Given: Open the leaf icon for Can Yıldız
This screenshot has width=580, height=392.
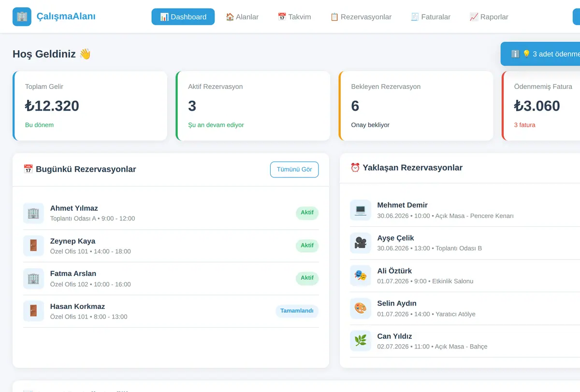Looking at the screenshot, I should 361,341.
